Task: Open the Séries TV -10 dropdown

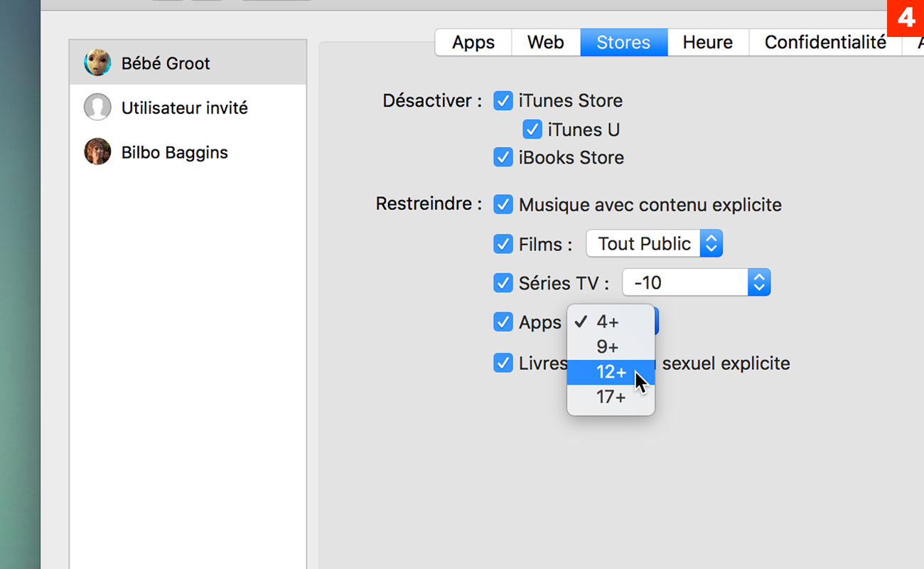Action: tap(697, 283)
